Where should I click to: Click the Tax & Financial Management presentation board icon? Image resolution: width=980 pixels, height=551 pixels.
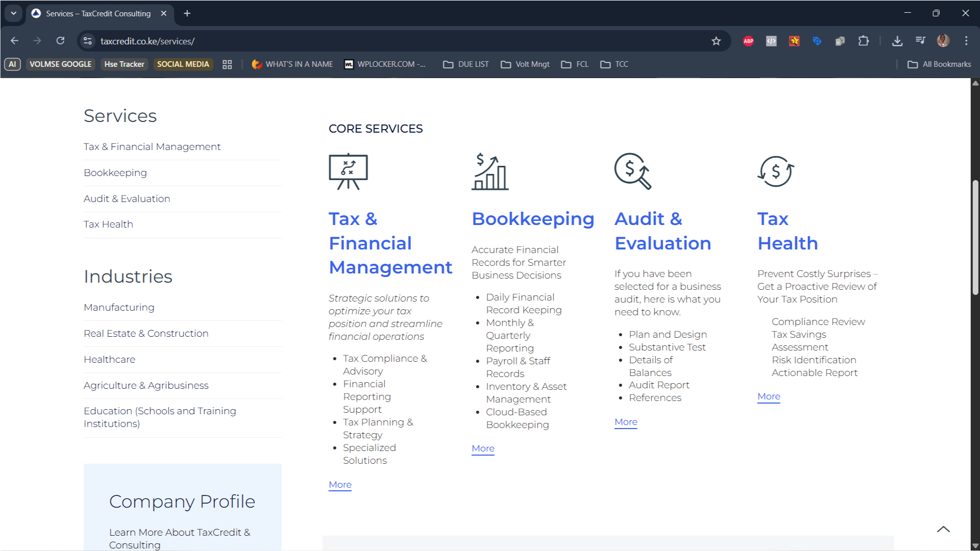coord(348,171)
